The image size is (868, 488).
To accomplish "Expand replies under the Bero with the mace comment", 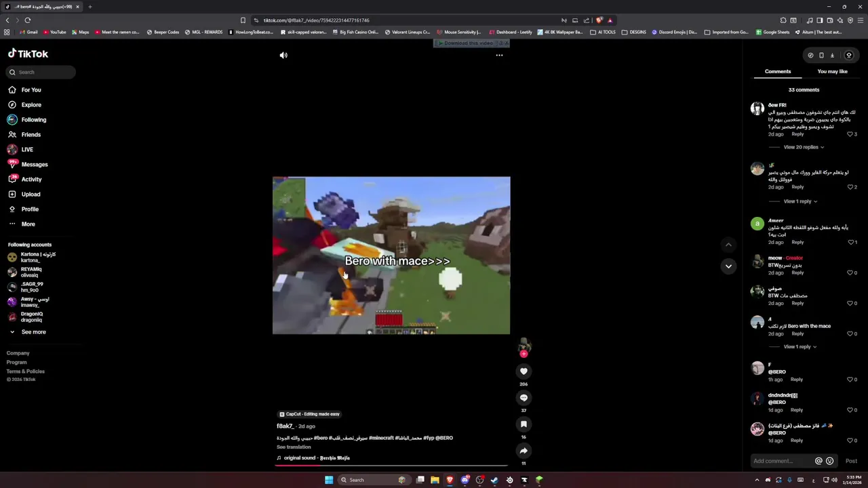I will point(800,346).
